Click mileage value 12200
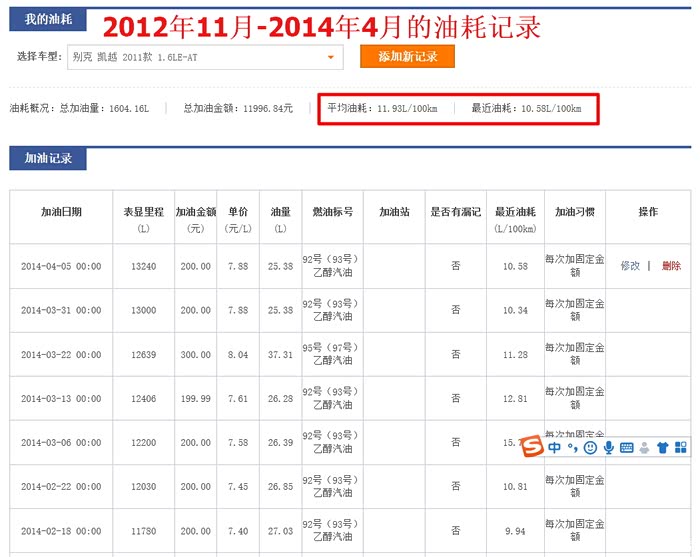This screenshot has height=557, width=700. click(x=143, y=443)
